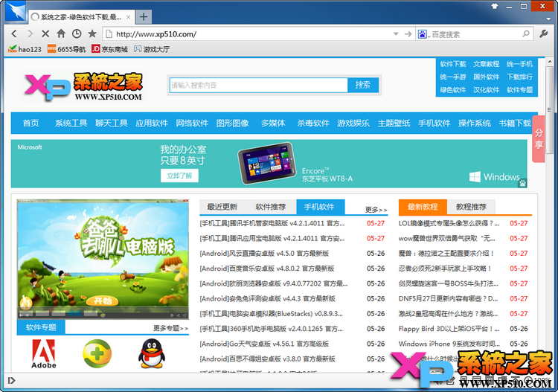The image size is (558, 392).
Task: Click the browser logo in the top-left corner
Action: coord(16,11)
